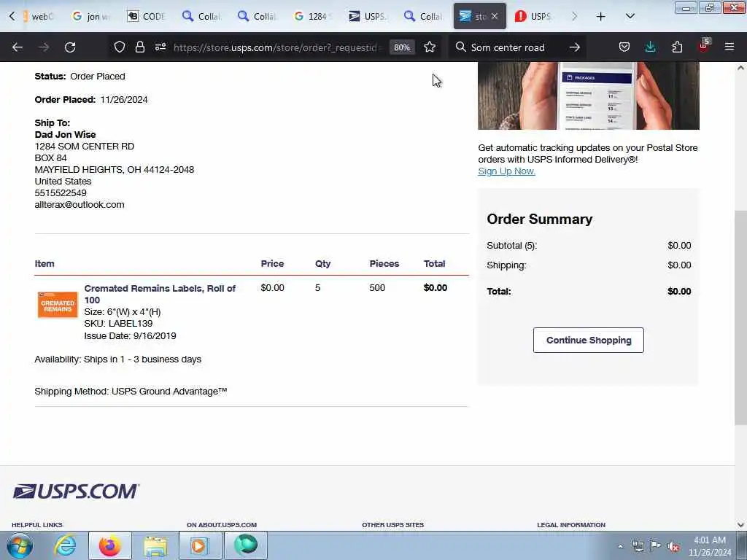View site security lock info
747x560 pixels.
point(139,47)
